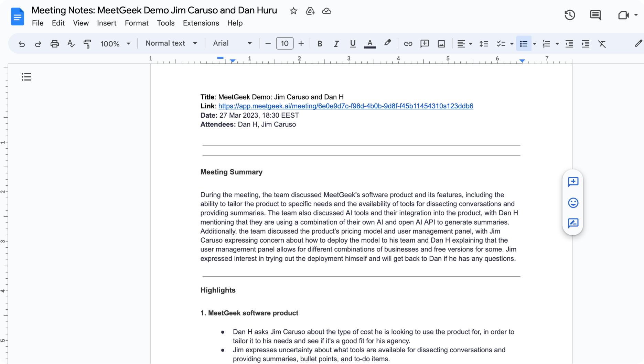Click the font size field showing 10
Image resolution: width=644 pixels, height=364 pixels.
(285, 43)
